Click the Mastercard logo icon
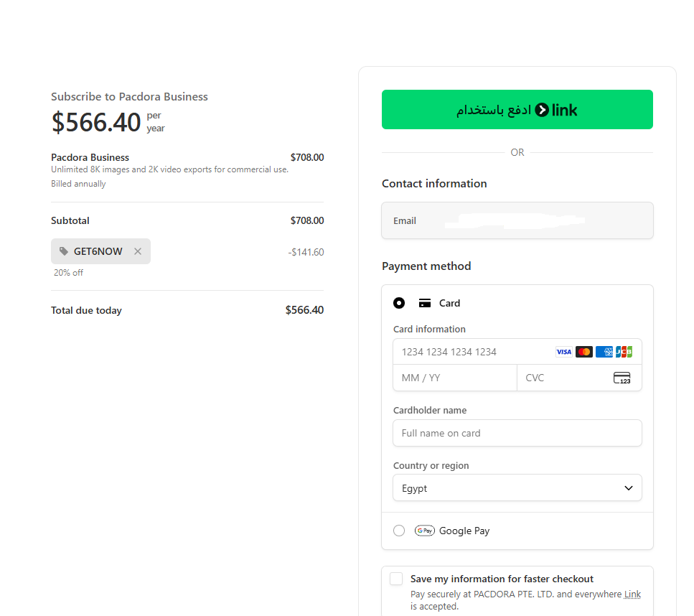The width and height of the screenshot is (694, 616). pos(584,352)
